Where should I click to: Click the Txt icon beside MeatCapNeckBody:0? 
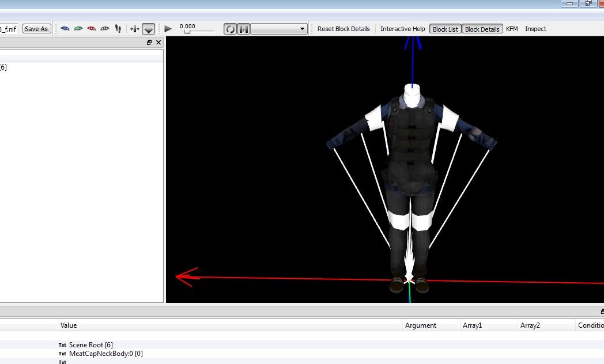click(x=62, y=354)
